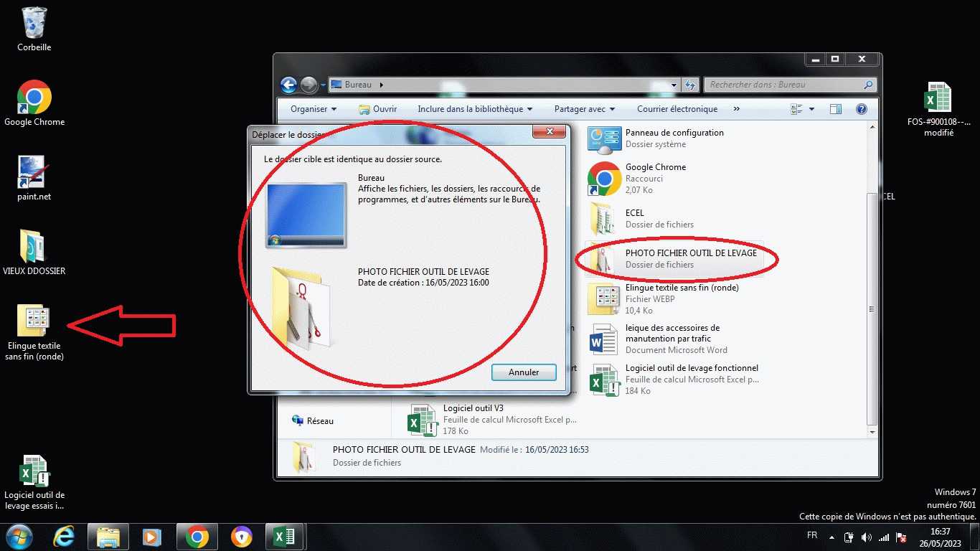Click the Bureau monitor thumbnail in the dialog
Screen dimensions: 980x551
(x=306, y=215)
